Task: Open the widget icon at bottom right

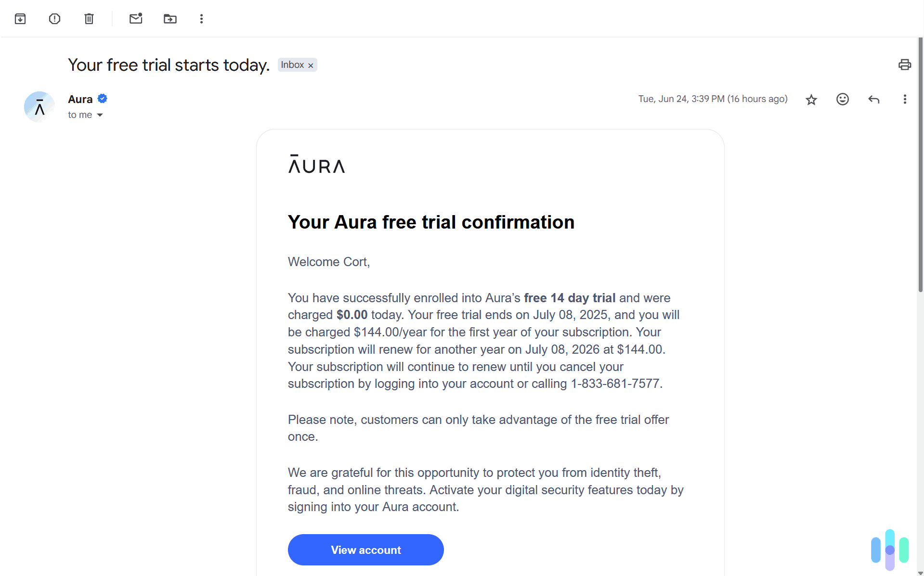Action: (x=889, y=549)
